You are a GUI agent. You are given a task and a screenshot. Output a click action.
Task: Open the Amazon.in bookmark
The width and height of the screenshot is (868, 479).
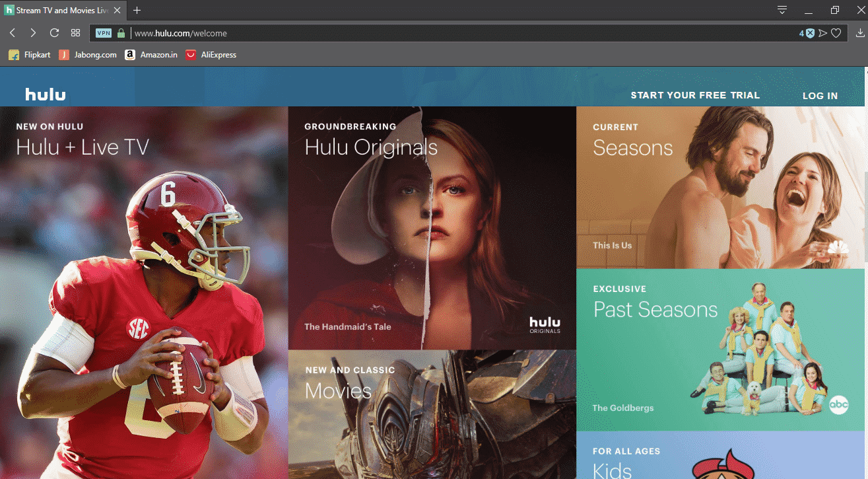151,55
